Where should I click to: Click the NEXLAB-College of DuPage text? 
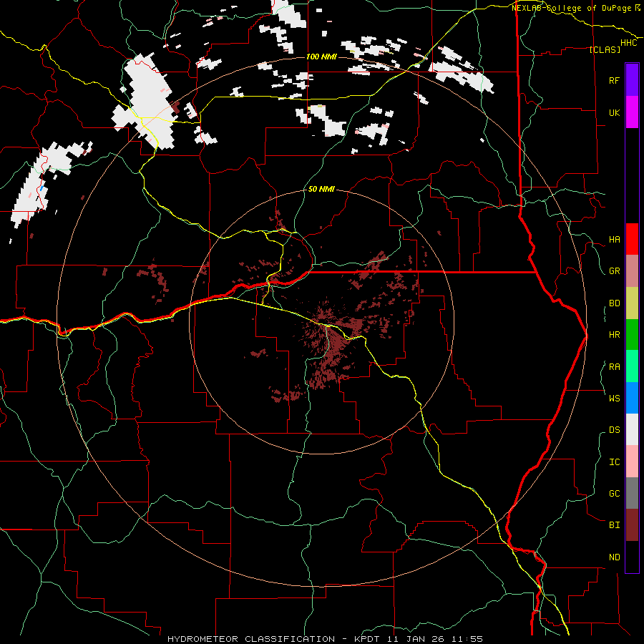tap(572, 8)
